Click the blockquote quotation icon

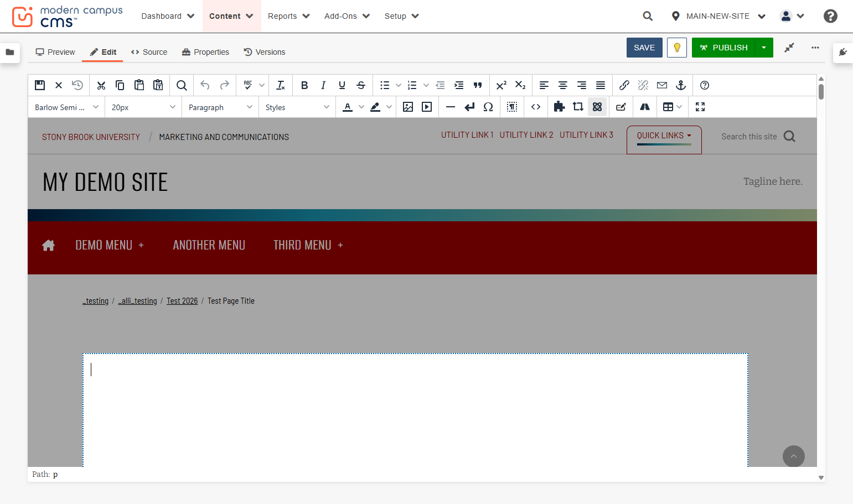click(478, 85)
